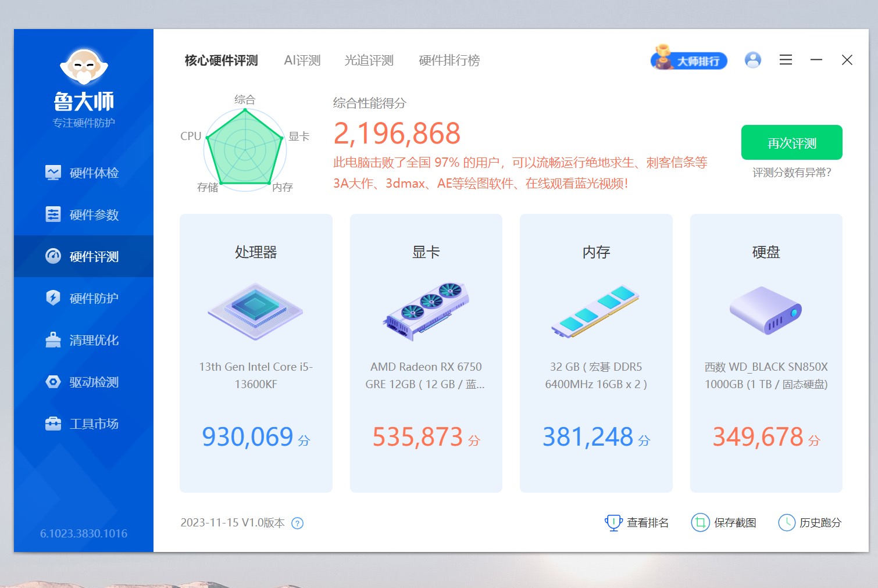Click the 硬盘 card title

click(766, 252)
